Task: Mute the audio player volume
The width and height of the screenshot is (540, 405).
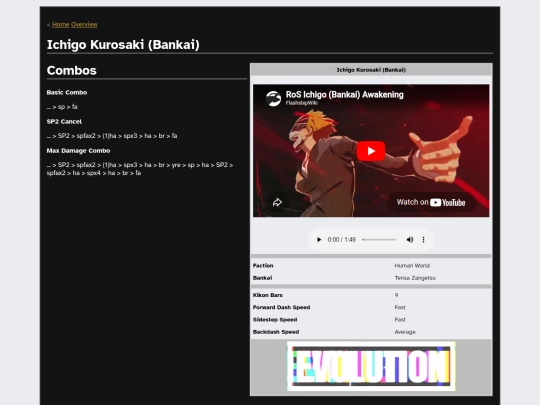Action: (x=409, y=239)
